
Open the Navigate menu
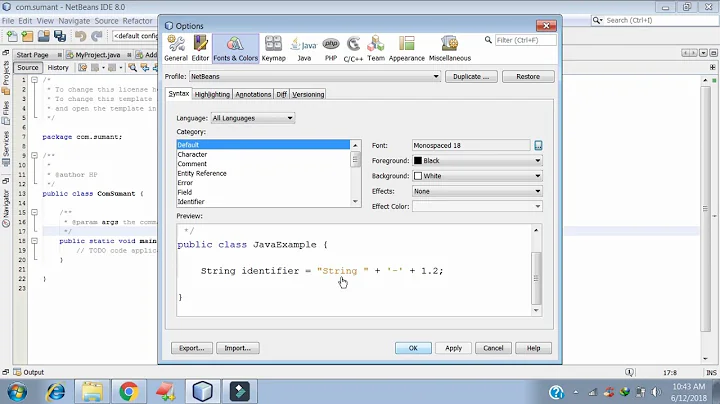[x=74, y=21]
